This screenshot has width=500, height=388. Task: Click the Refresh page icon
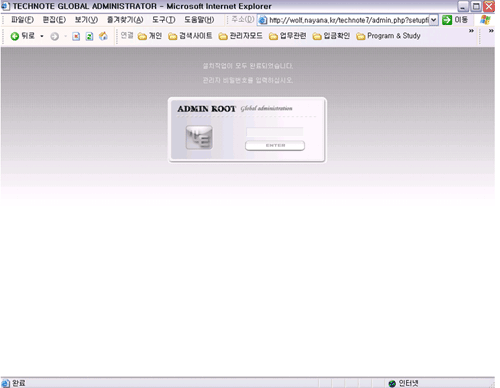[x=89, y=36]
